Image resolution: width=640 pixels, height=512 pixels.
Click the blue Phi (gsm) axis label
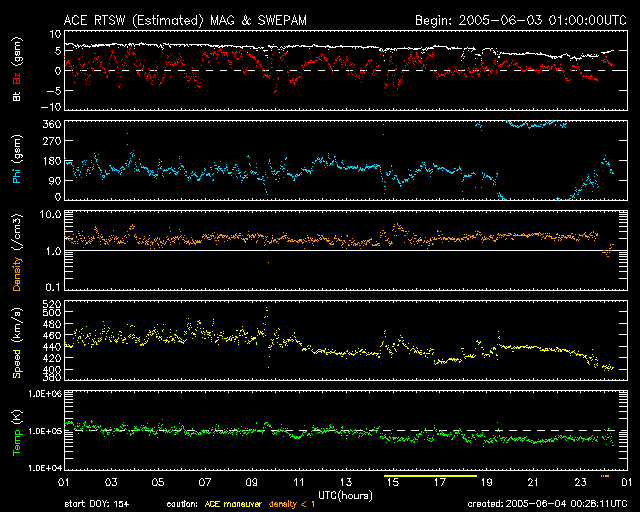click(x=16, y=163)
